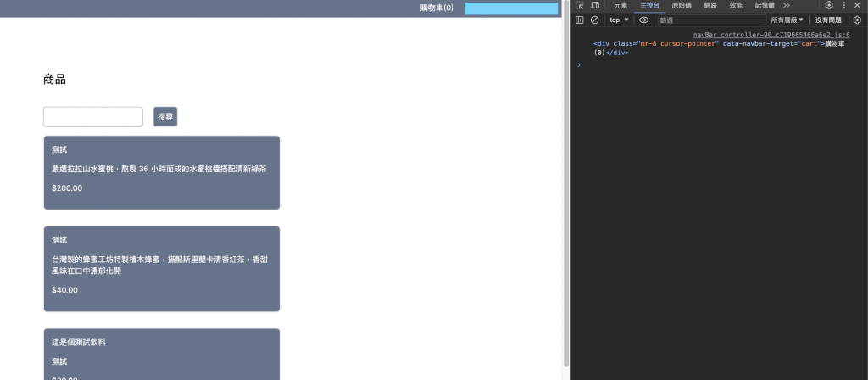
Task: Open the DevTools settings gear
Action: (x=829, y=6)
